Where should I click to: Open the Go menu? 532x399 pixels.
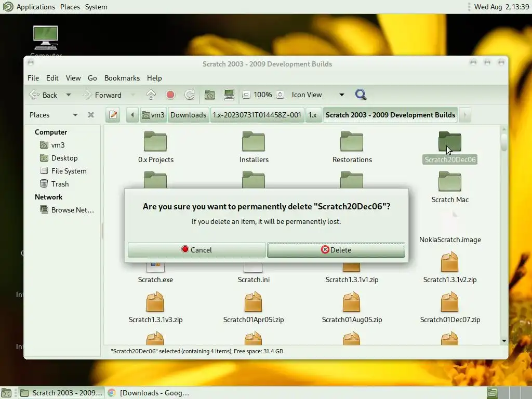[x=92, y=78]
